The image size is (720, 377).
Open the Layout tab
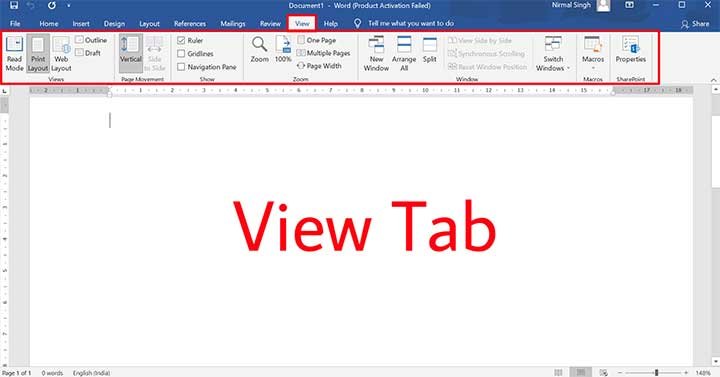point(149,23)
